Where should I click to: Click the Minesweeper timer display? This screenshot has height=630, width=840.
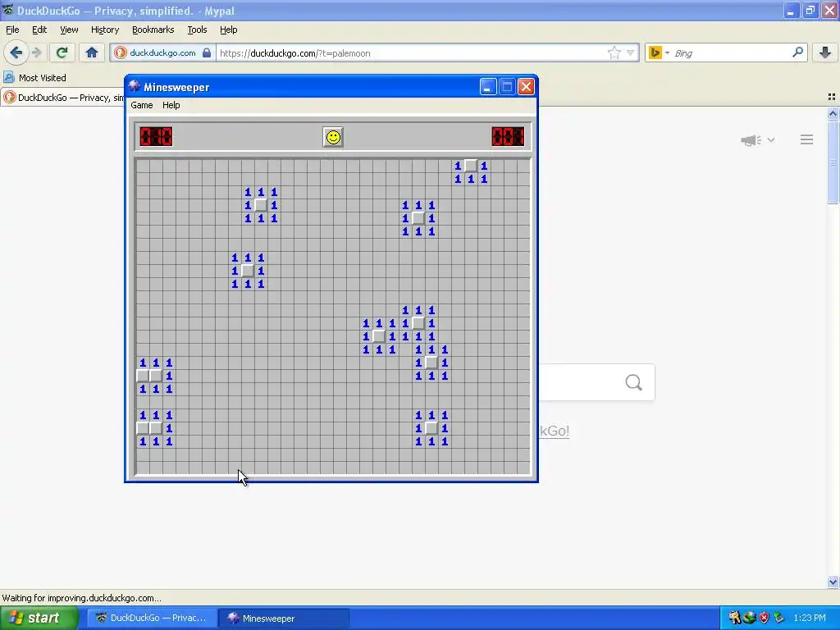click(507, 137)
